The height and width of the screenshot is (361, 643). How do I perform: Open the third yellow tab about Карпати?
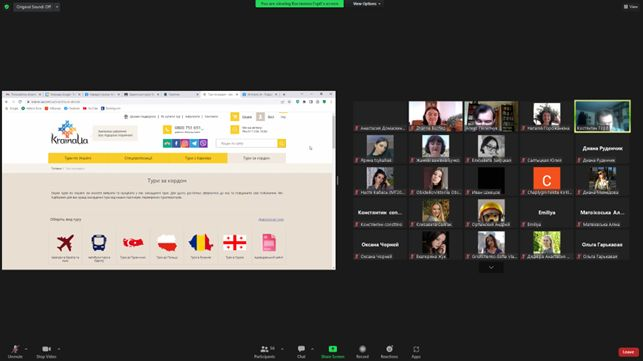198,158
